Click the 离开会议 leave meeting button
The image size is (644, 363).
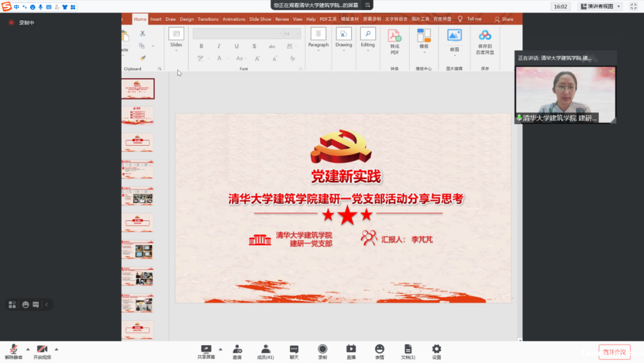coord(614,352)
